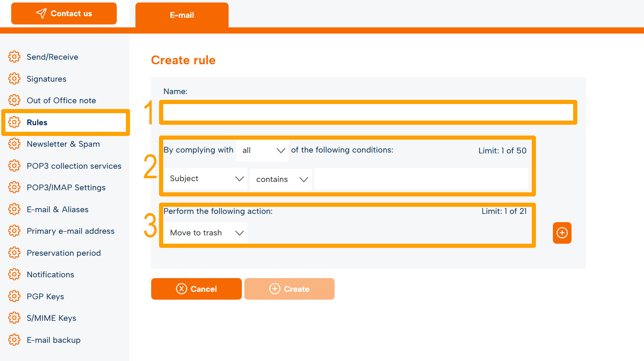Open the Send/Receive settings

[x=53, y=57]
